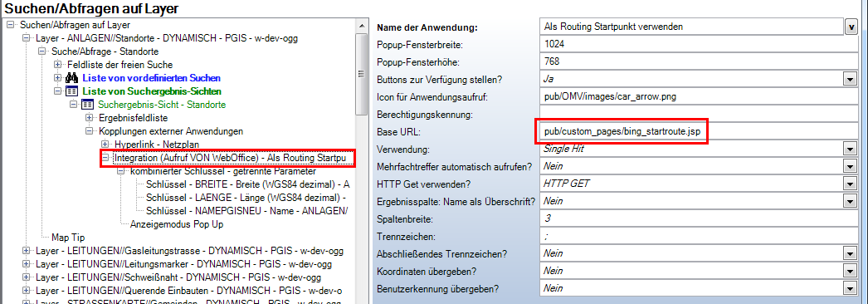Viewport: 868px width, 304px height.
Task: Open Verwendung dropdown
Action: (850, 149)
